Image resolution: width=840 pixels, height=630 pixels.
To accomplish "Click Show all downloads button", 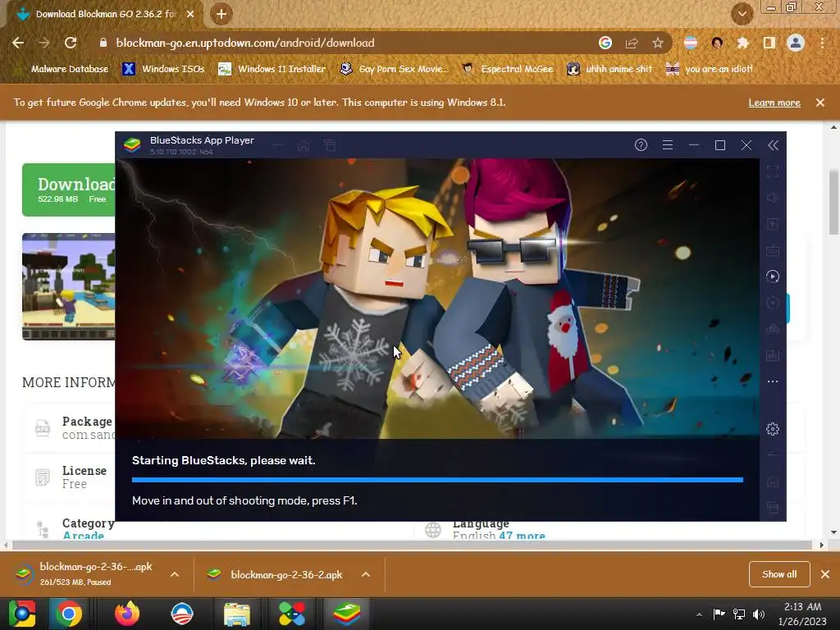I will tap(779, 574).
